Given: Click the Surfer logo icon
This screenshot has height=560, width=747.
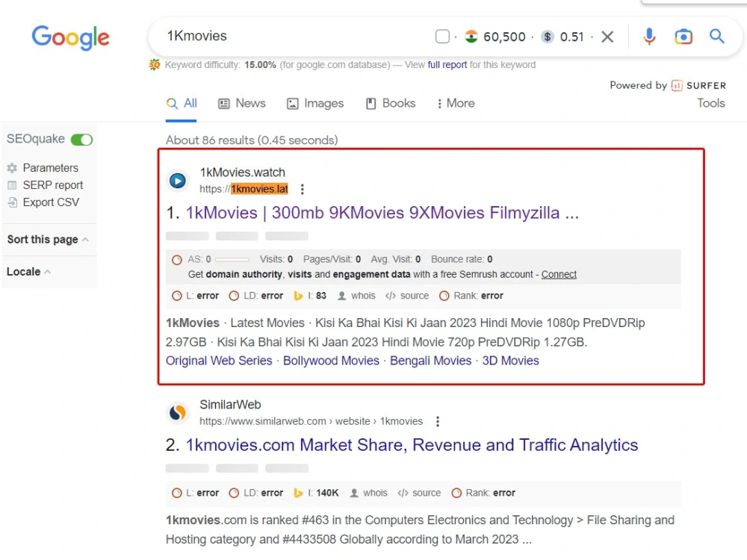Looking at the screenshot, I should (677, 86).
